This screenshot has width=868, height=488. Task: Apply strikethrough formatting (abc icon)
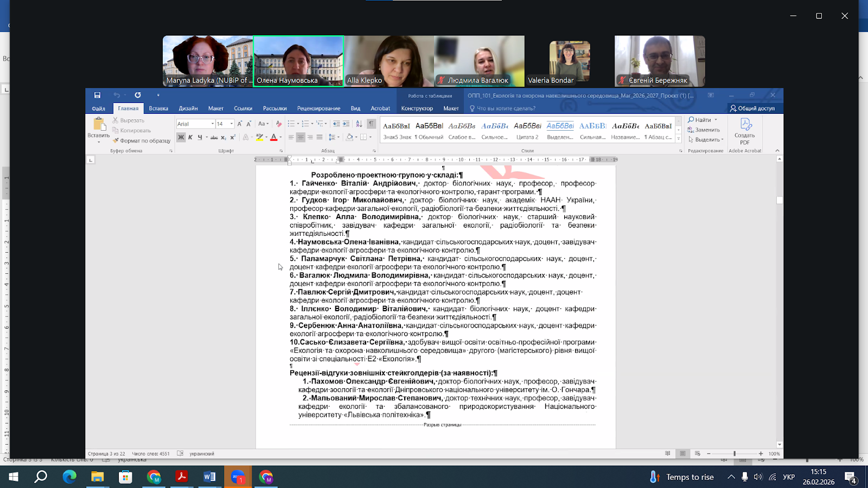214,137
